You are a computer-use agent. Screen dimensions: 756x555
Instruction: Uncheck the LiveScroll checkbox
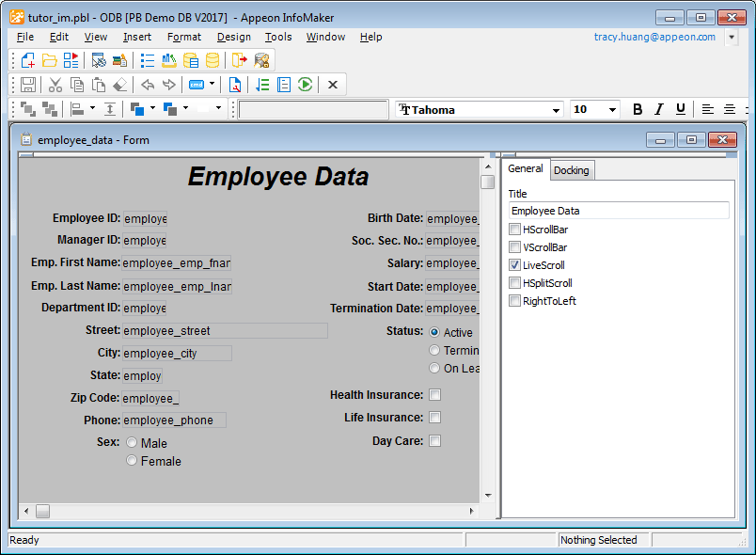(514, 265)
